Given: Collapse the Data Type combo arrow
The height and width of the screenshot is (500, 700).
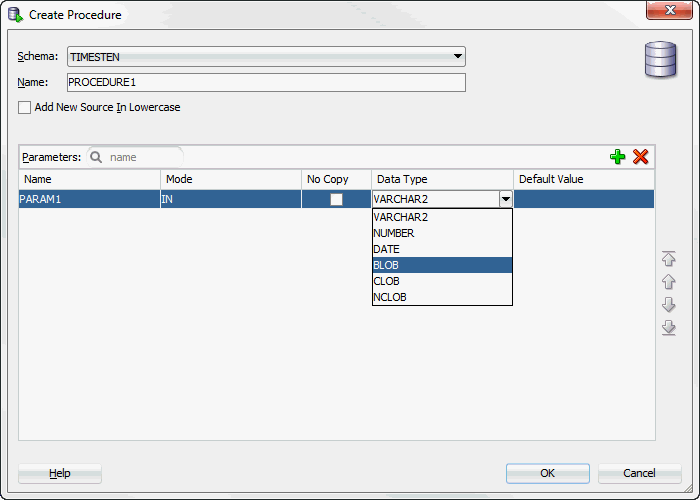Looking at the screenshot, I should point(505,199).
